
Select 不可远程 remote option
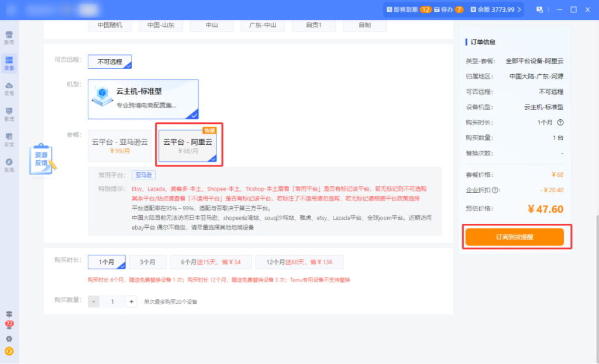click(109, 62)
